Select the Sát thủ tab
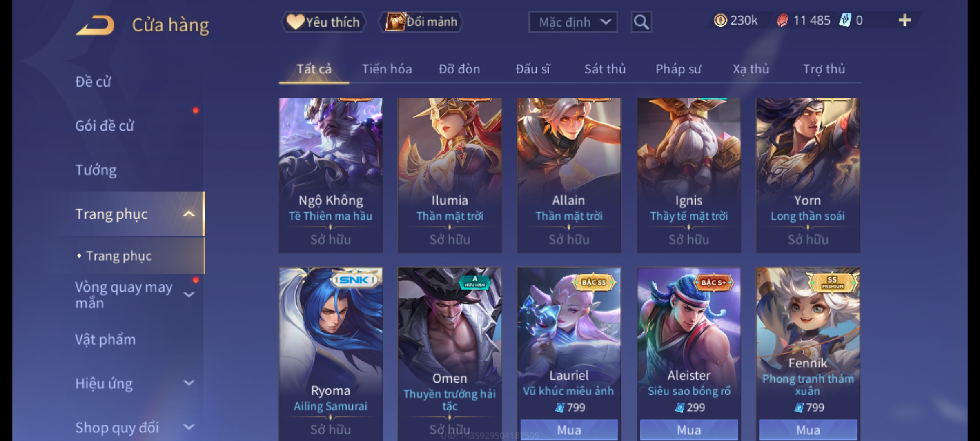Viewport: 980px width, 441px height. pos(605,69)
